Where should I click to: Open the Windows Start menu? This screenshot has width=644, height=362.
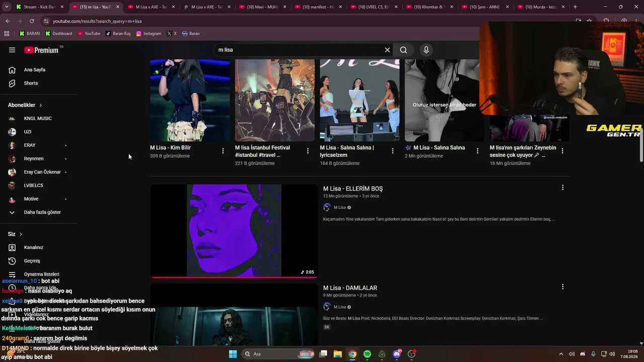click(x=233, y=354)
